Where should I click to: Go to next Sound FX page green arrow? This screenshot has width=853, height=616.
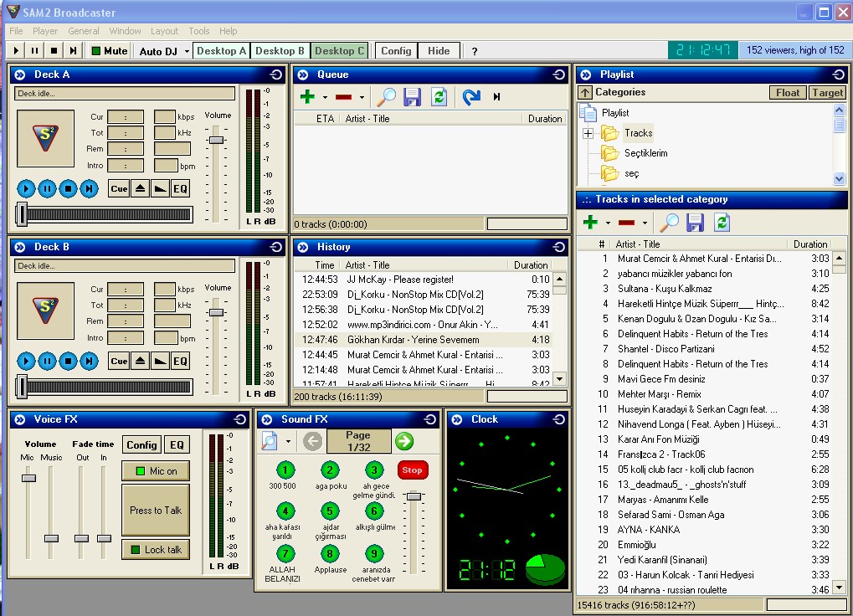[x=404, y=441]
